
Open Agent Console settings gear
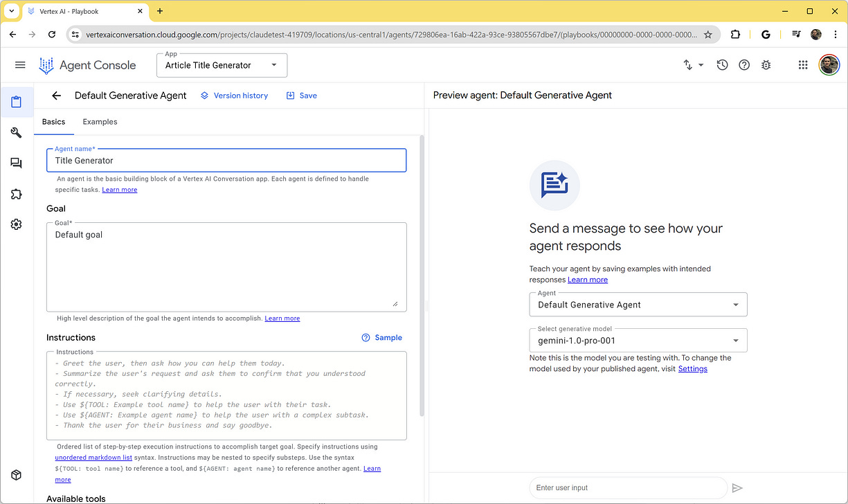pos(16,224)
